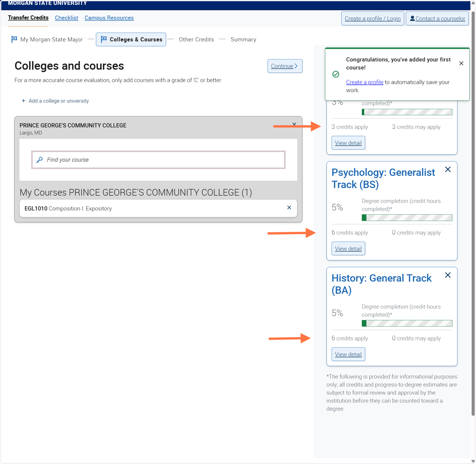This screenshot has width=476, height=464.
Task: View detail for Psychology: Generalist Track
Action: tap(348, 248)
